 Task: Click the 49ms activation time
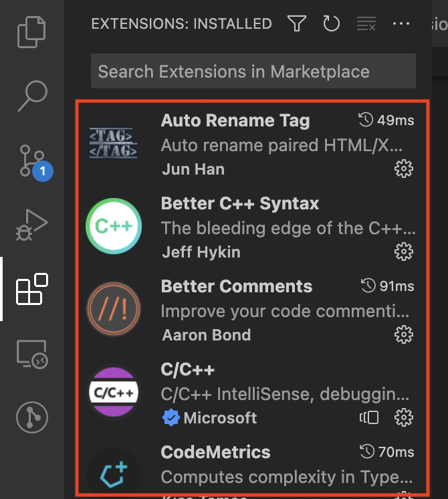(x=386, y=120)
